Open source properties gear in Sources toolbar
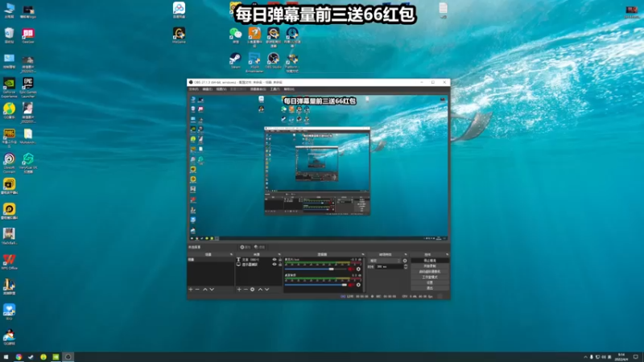Image resolution: width=644 pixels, height=362 pixels. [x=252, y=290]
